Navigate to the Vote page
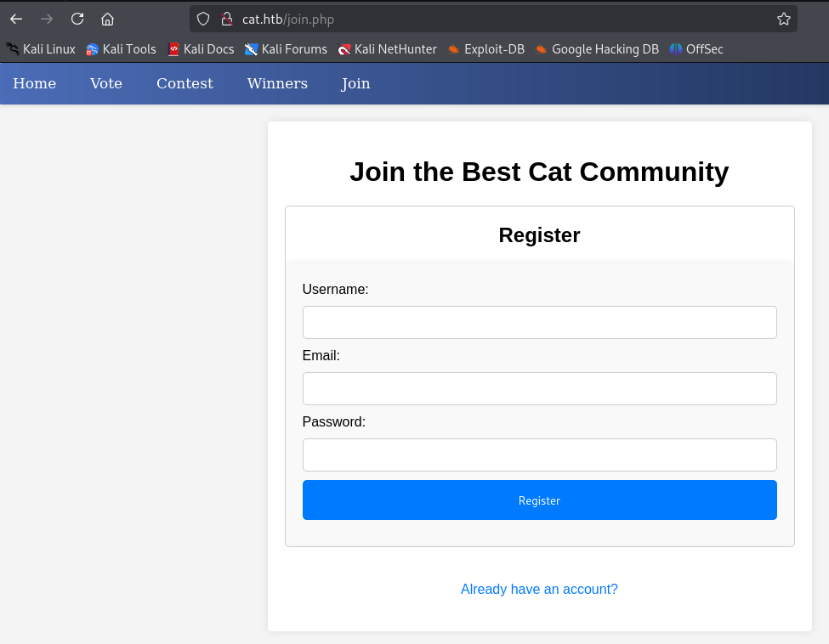The image size is (829, 644). [106, 83]
